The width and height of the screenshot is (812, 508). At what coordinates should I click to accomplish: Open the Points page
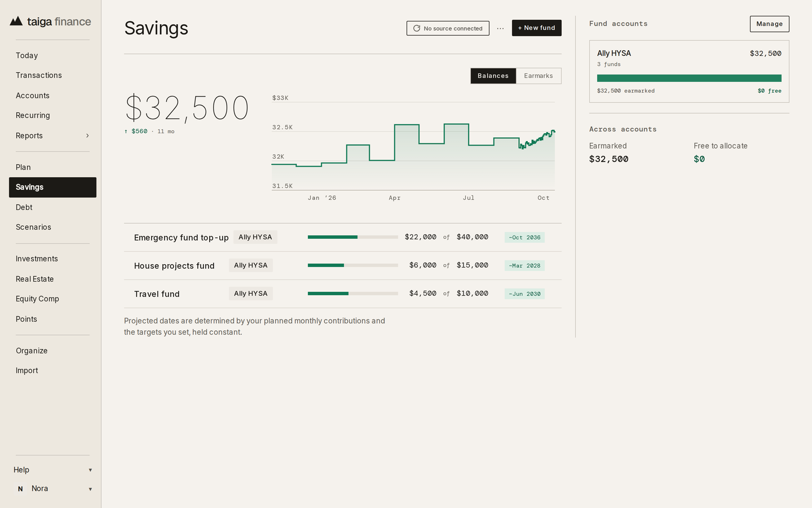click(52, 319)
